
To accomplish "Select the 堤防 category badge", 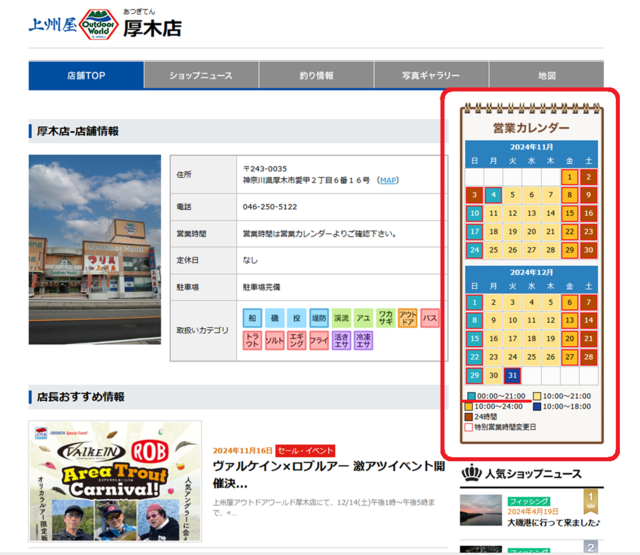I will (318, 318).
